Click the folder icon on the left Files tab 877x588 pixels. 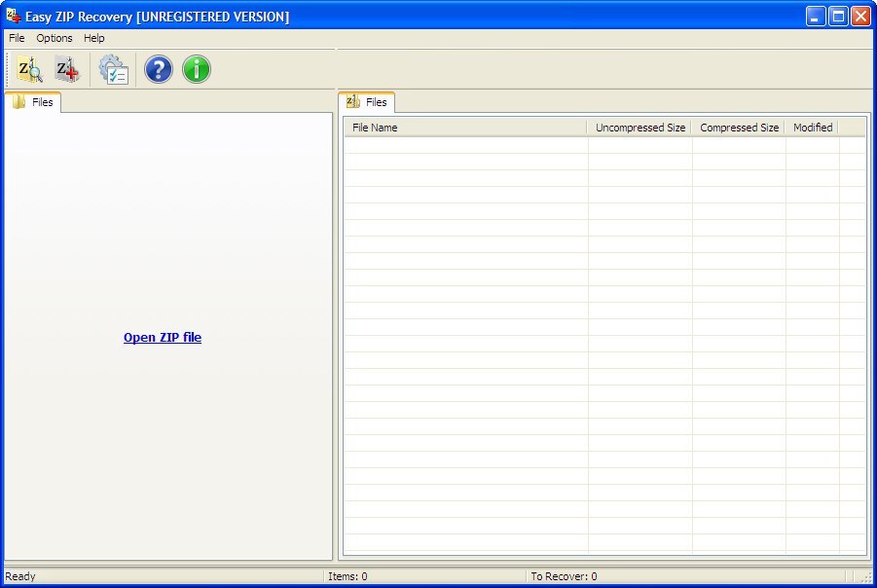[21, 101]
